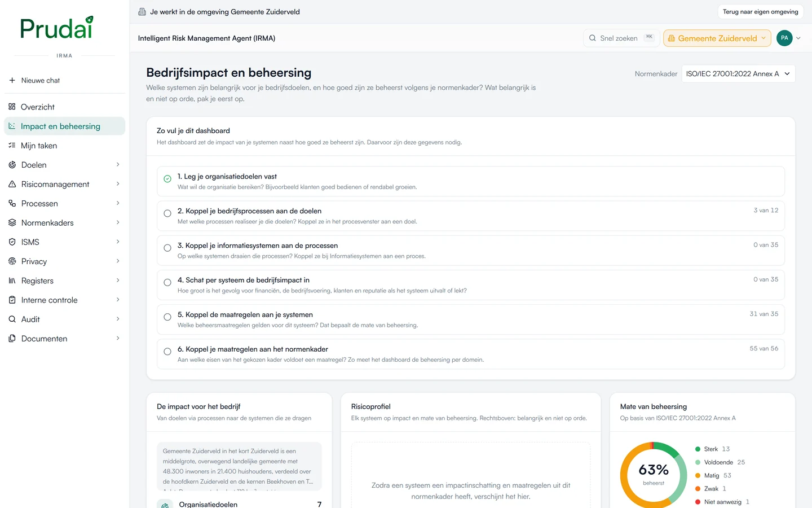Open step 4 Schat per systeem de bedrijfsimpact in
Viewport: 812px width, 508px height.
pos(471,285)
